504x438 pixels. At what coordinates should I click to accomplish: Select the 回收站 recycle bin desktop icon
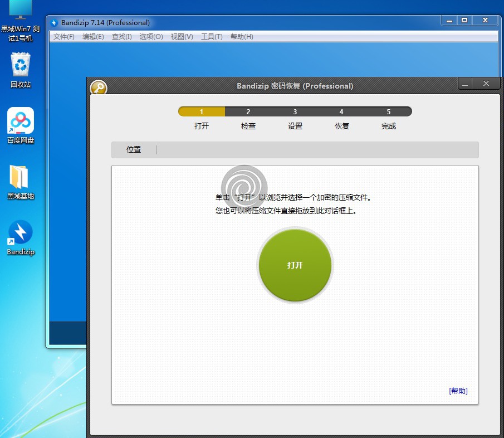[21, 70]
